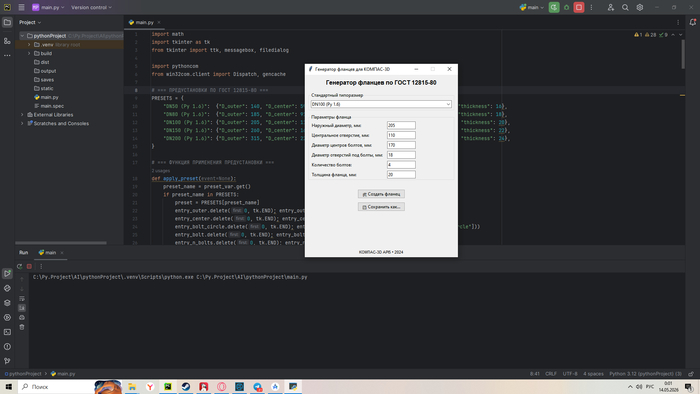Open the Notifications bell icon
700x394 pixels.
point(692,22)
